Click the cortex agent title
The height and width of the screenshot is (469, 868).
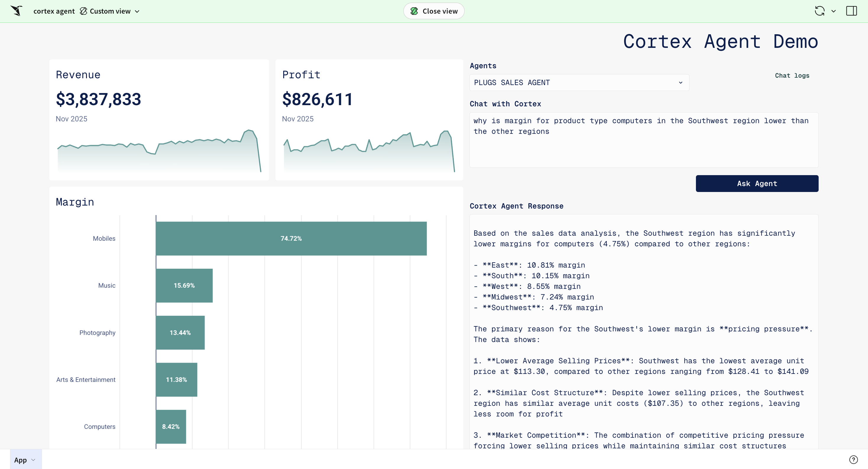(54, 11)
